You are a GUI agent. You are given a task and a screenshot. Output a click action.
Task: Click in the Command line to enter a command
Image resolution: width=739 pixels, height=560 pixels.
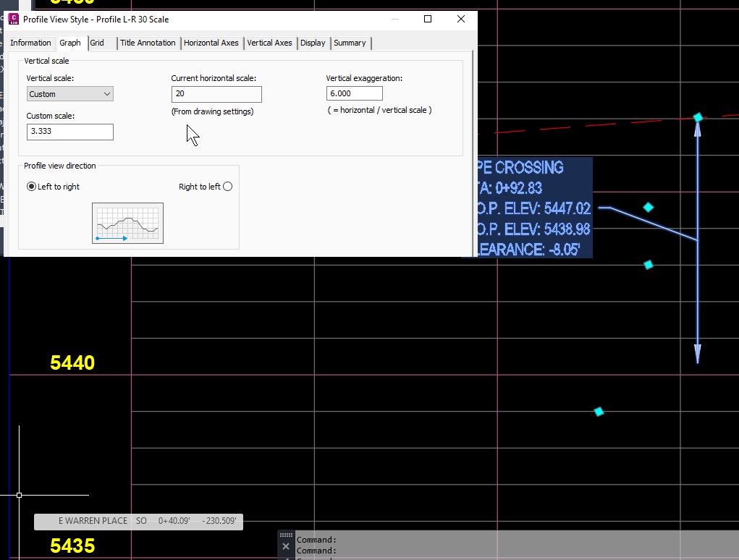[x=434, y=550]
